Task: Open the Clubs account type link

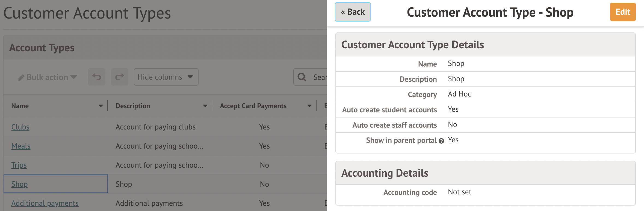Action: 20,127
